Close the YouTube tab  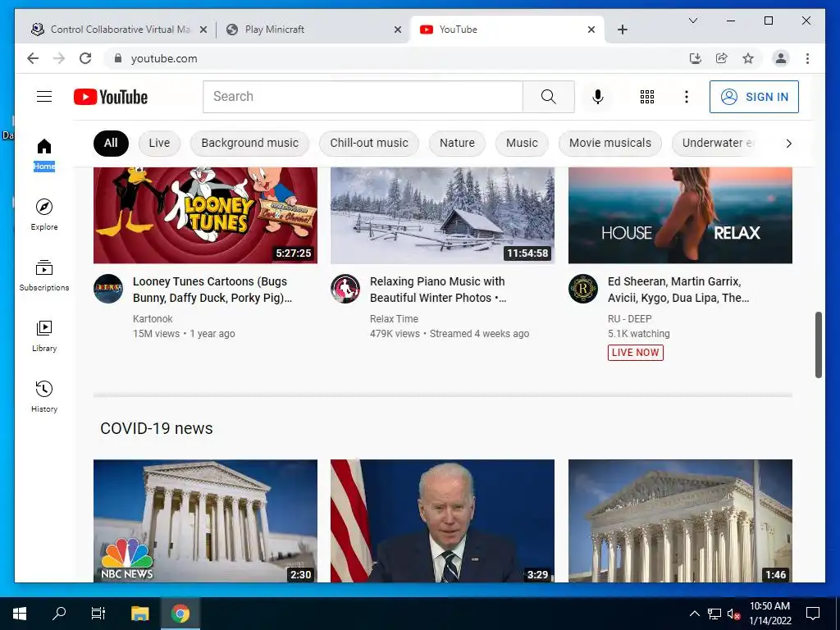coord(591,30)
